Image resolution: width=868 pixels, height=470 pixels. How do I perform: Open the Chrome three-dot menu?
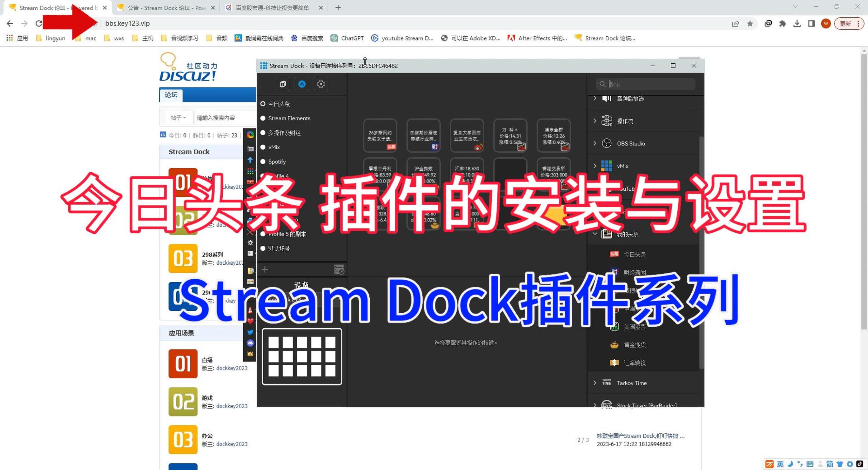pyautogui.click(x=858, y=23)
